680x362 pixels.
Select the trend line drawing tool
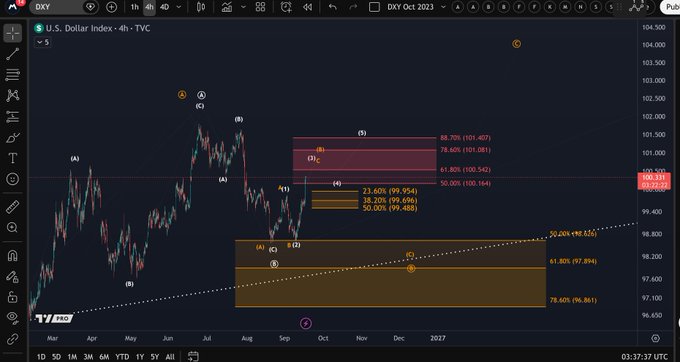coord(13,54)
